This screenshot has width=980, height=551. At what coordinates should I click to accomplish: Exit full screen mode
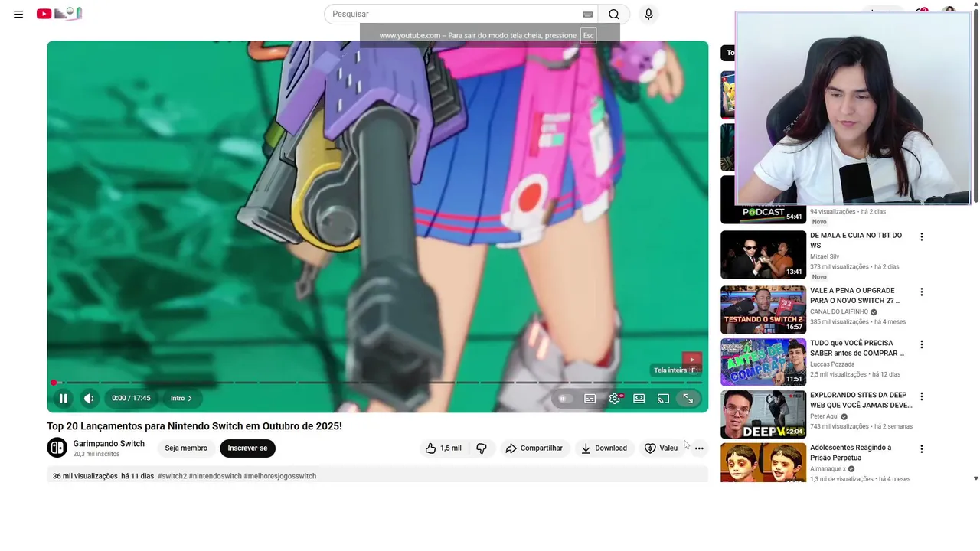688,398
